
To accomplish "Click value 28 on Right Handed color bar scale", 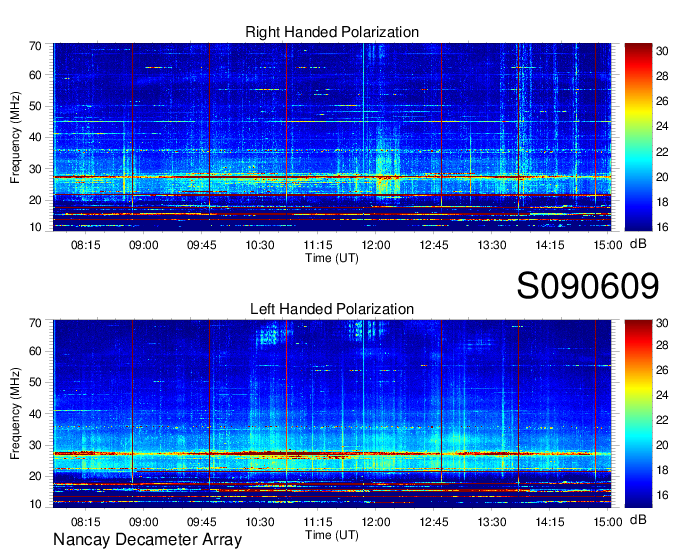I will click(x=662, y=76).
